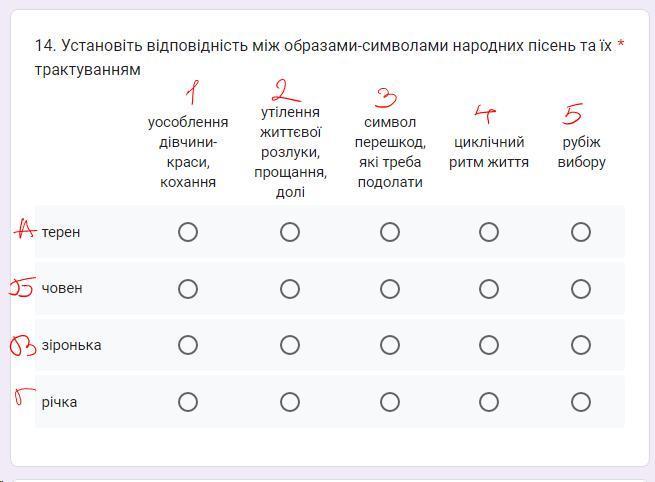Image resolution: width=655 pixels, height=482 pixels.
Task: Select зіронька radio for рубіж вибору
Action: point(581,345)
